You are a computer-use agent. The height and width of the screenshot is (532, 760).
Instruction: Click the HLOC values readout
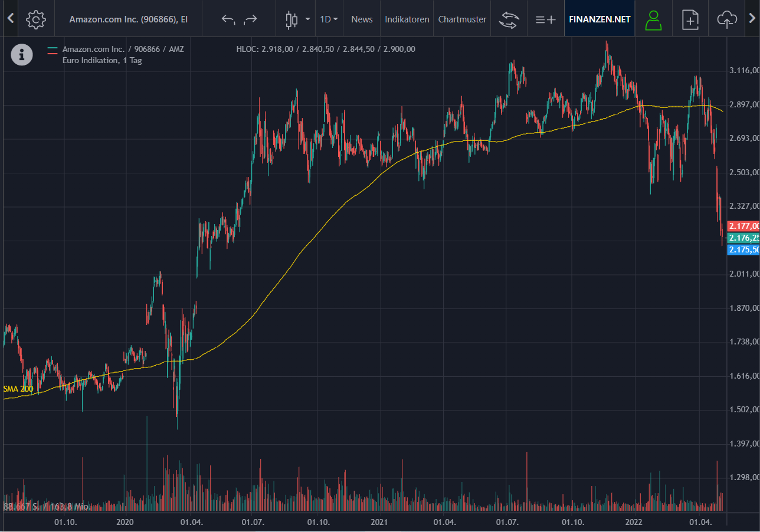(x=326, y=49)
